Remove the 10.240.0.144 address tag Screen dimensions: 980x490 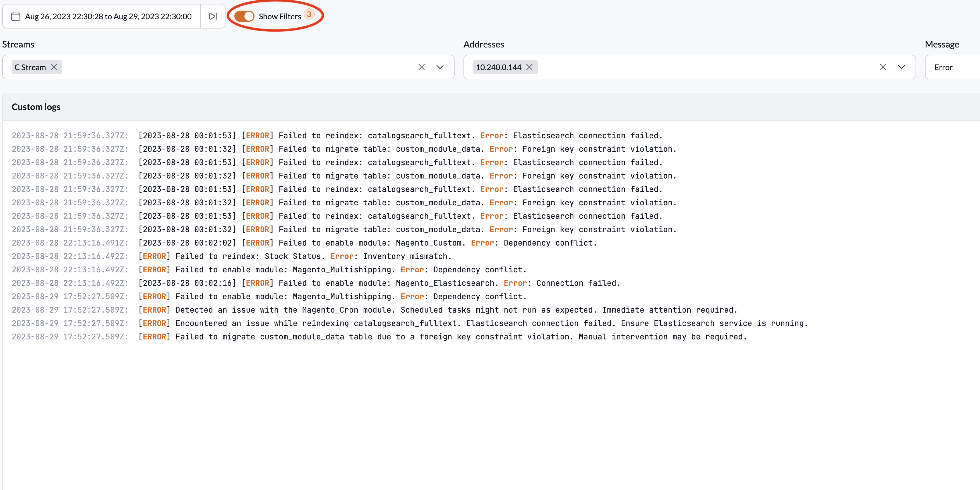pos(529,67)
